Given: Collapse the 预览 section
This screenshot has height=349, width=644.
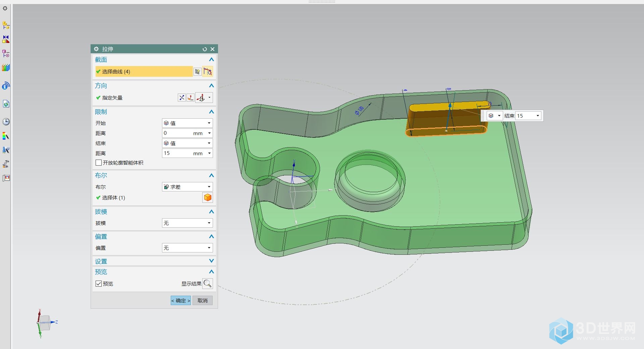Looking at the screenshot, I should [x=211, y=272].
